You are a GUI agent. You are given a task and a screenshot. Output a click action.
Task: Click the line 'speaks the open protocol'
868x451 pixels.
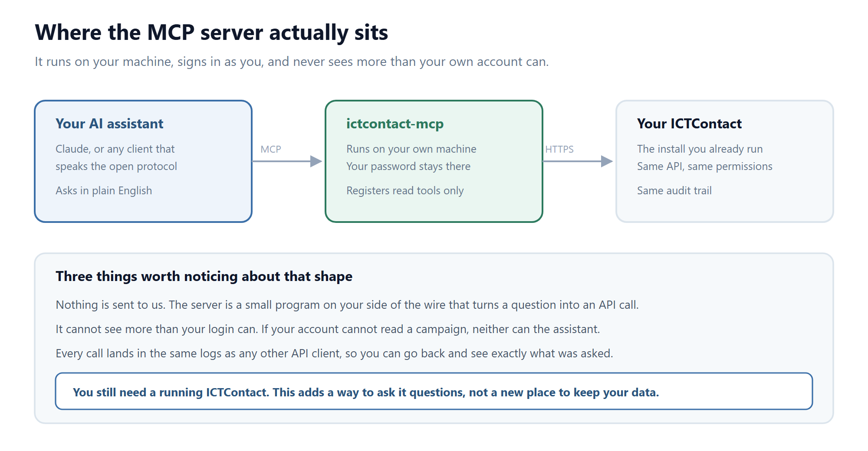[116, 166]
